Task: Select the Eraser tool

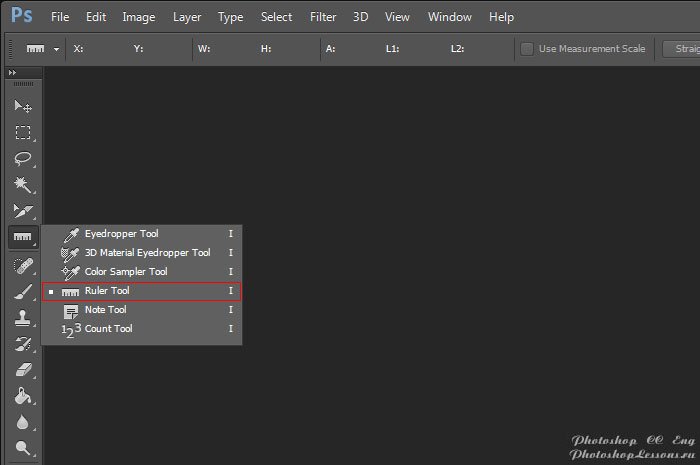Action: [22, 371]
